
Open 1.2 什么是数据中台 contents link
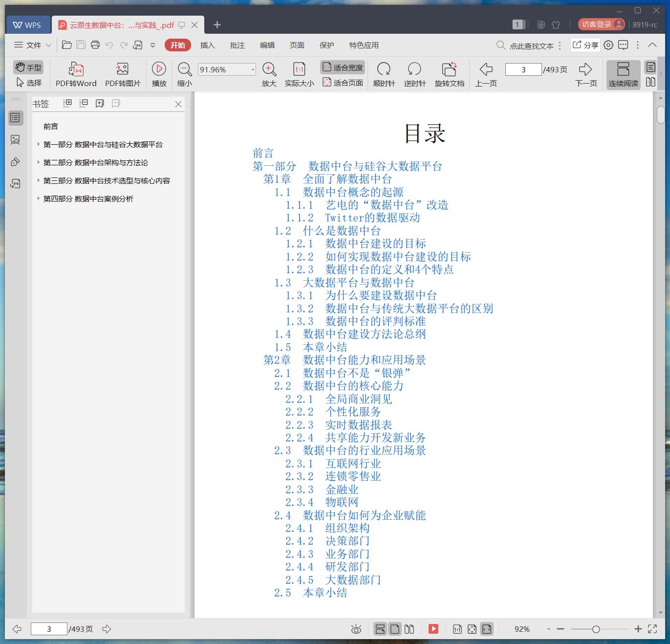(x=327, y=231)
